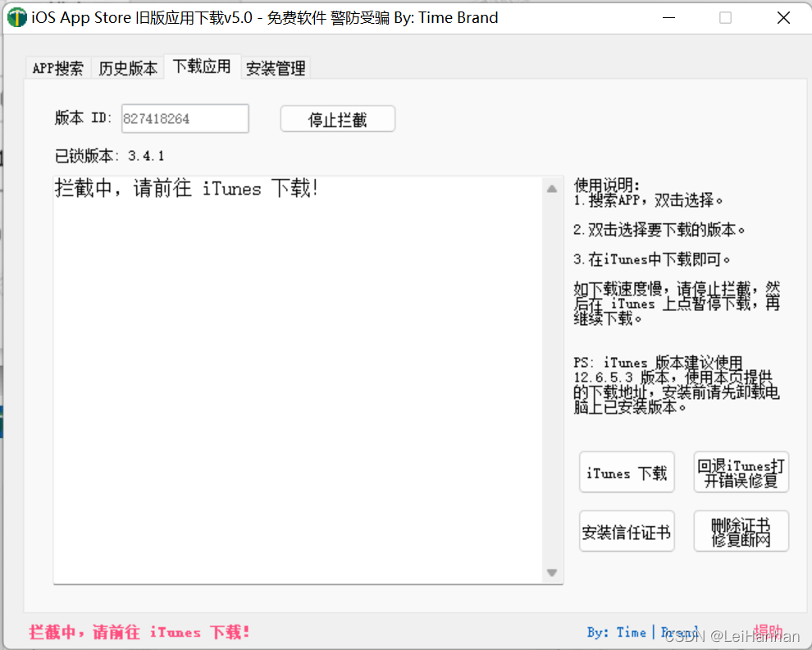This screenshot has height=650, width=812.
Task: Click instruction text 2.双击选择要下载的版本。
Action: pos(659,230)
